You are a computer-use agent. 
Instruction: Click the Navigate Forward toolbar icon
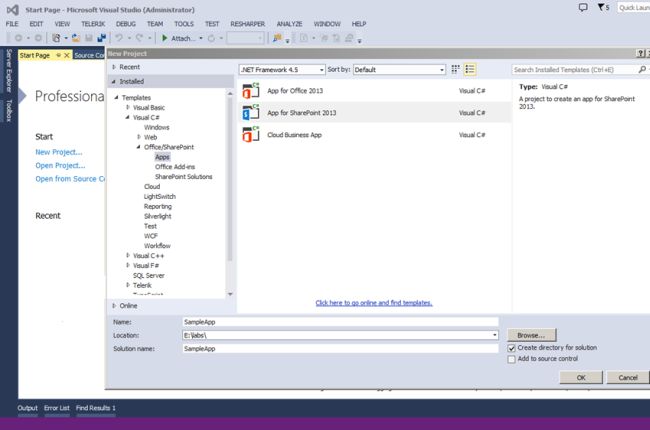tap(38, 38)
